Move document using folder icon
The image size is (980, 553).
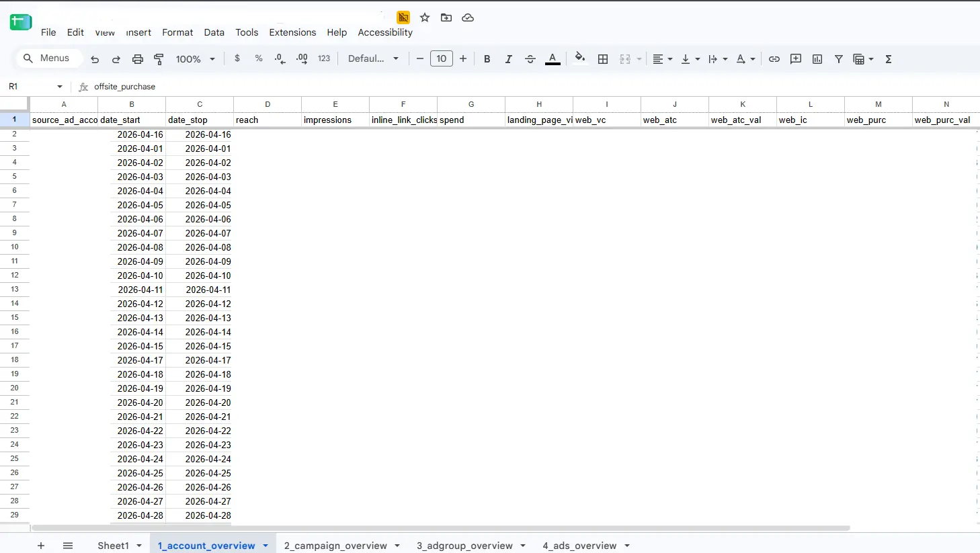(x=446, y=17)
